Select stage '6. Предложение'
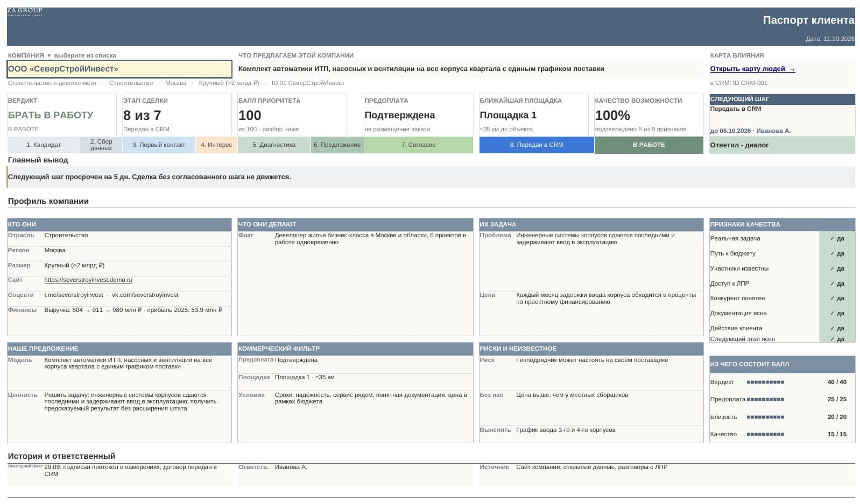 [x=337, y=145]
